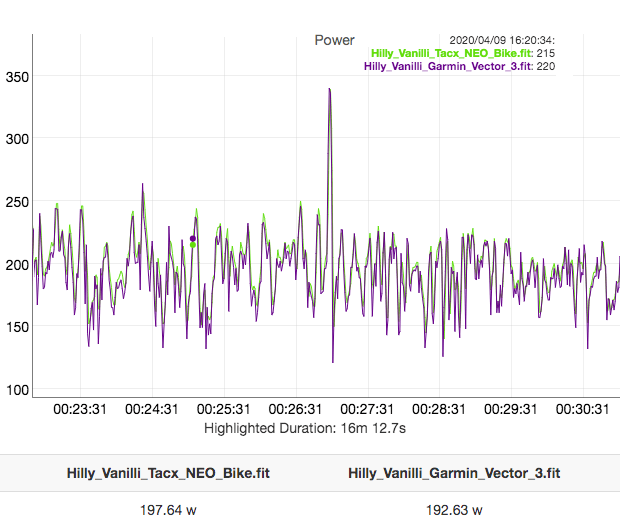Click the 100 value on power axis
Image resolution: width=620 pixels, height=523 pixels.
tap(18, 389)
